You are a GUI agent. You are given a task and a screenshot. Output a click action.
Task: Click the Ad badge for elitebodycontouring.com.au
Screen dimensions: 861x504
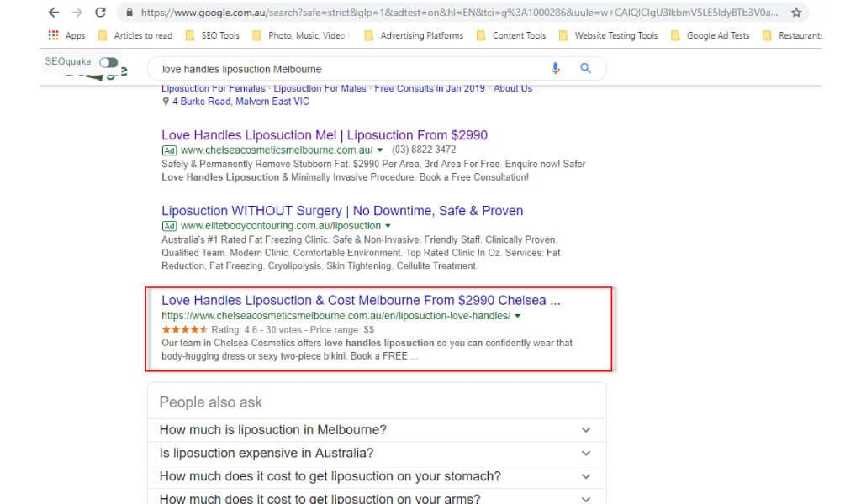(169, 226)
